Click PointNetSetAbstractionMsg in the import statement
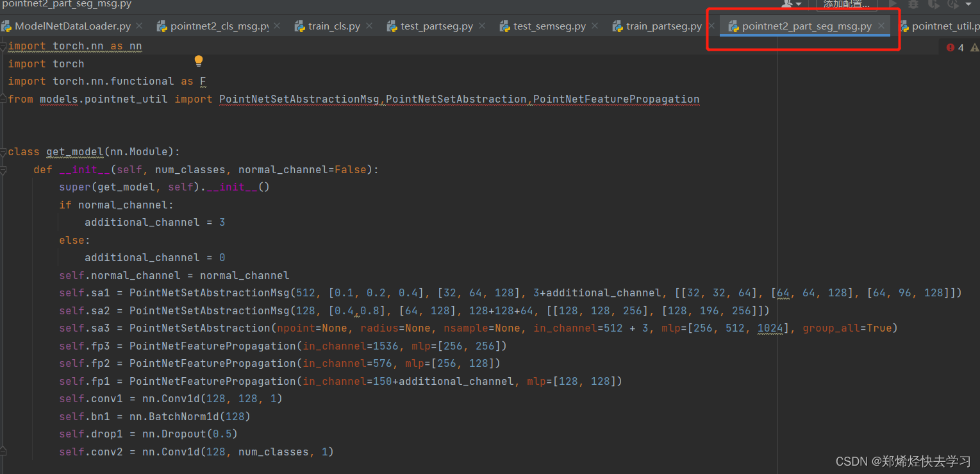This screenshot has width=980, height=474. (299, 99)
